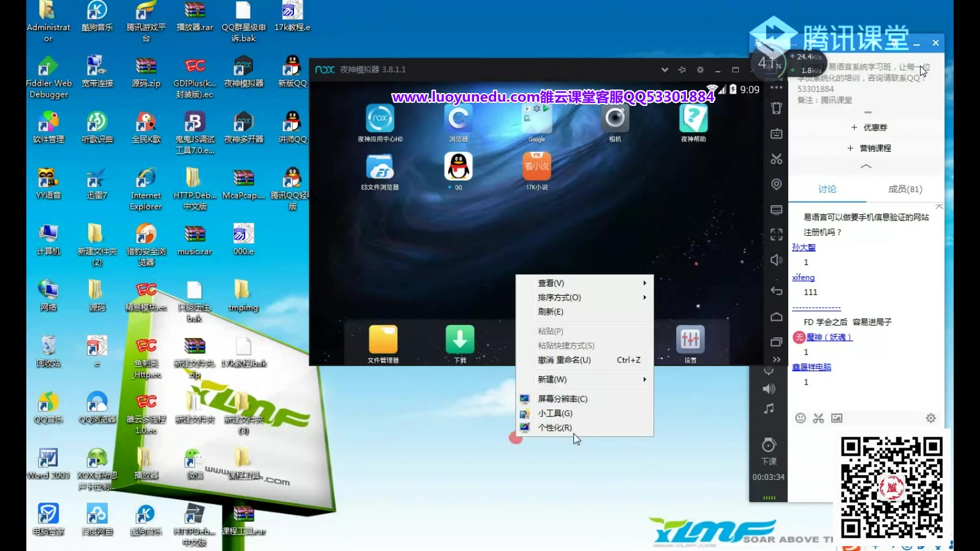Open the Nox title bar dropdown arrow

point(665,70)
